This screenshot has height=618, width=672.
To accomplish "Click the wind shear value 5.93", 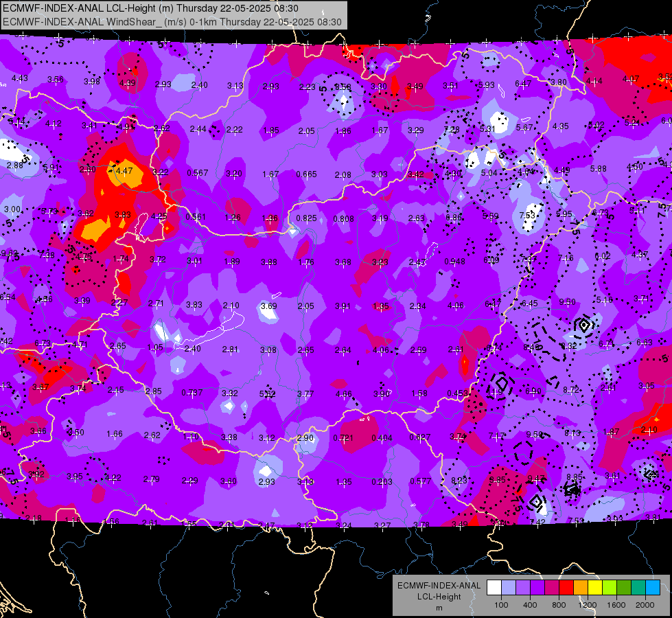I will 487,85.
